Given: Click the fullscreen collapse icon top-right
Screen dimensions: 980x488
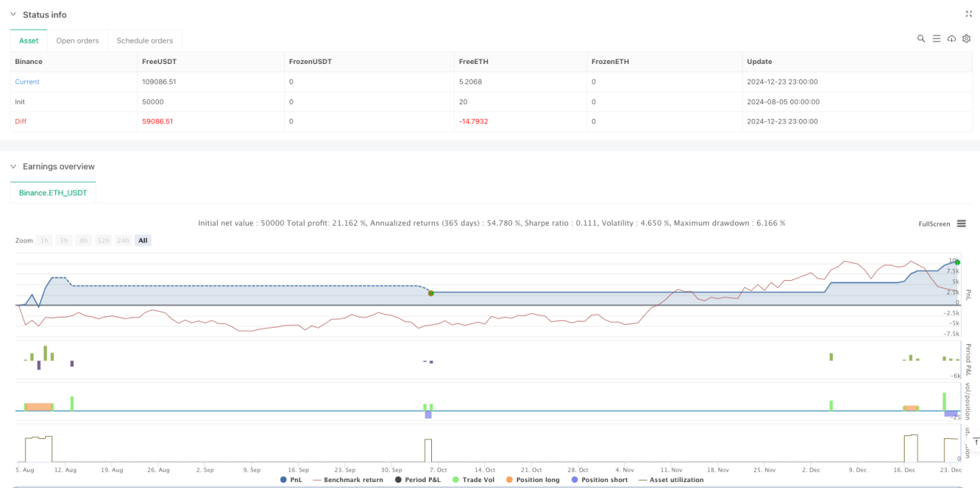Looking at the screenshot, I should click(x=969, y=14).
